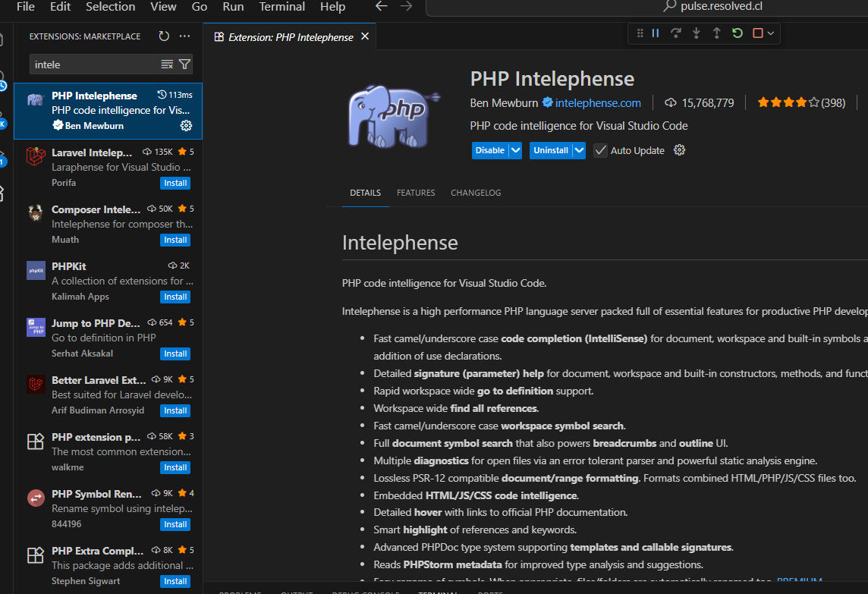
Task: Open the Selection menu
Action: (x=110, y=7)
